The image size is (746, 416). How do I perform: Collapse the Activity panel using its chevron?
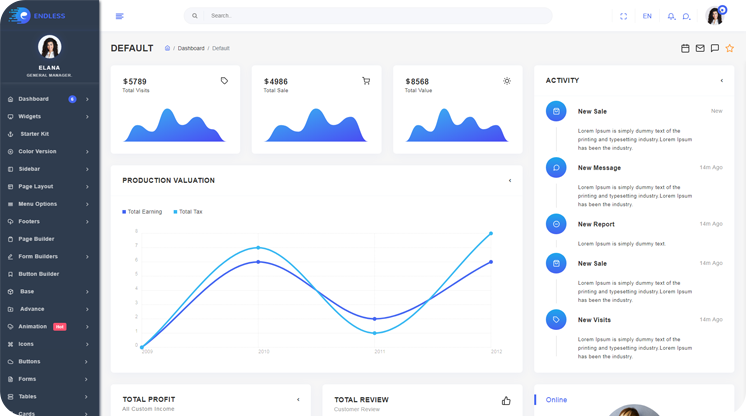(721, 81)
